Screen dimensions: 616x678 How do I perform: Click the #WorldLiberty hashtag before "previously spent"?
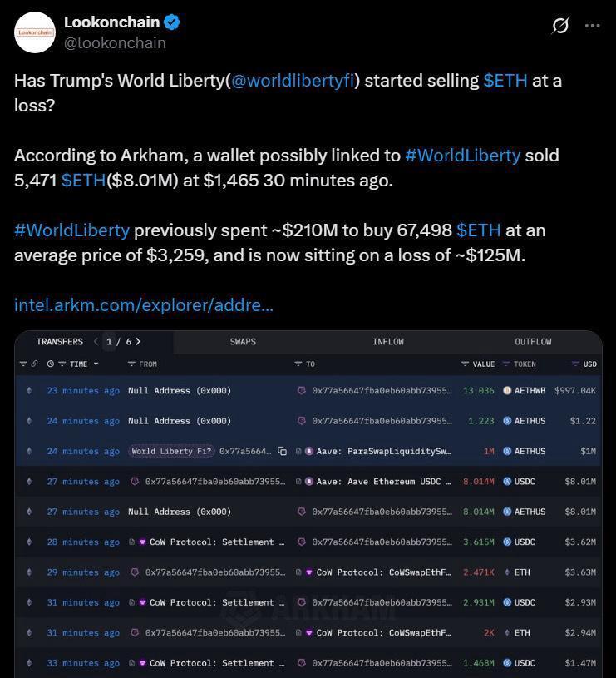(71, 230)
